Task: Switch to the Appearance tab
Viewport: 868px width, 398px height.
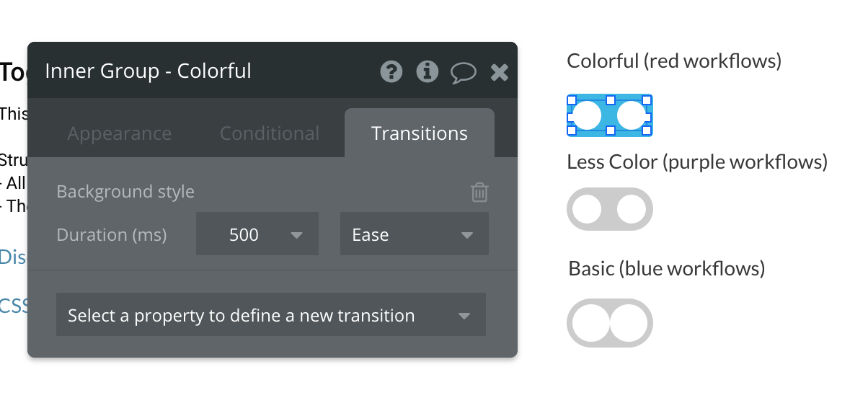Action: coord(120,133)
